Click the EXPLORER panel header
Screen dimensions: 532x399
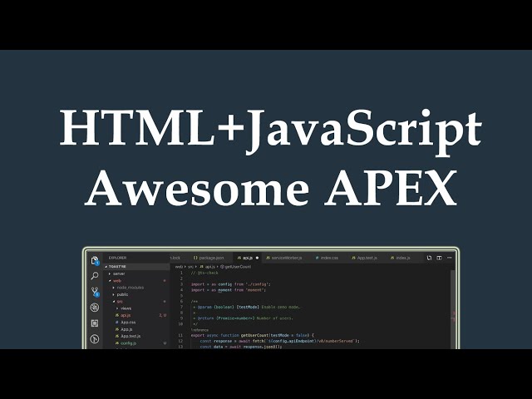pyautogui.click(x=117, y=258)
